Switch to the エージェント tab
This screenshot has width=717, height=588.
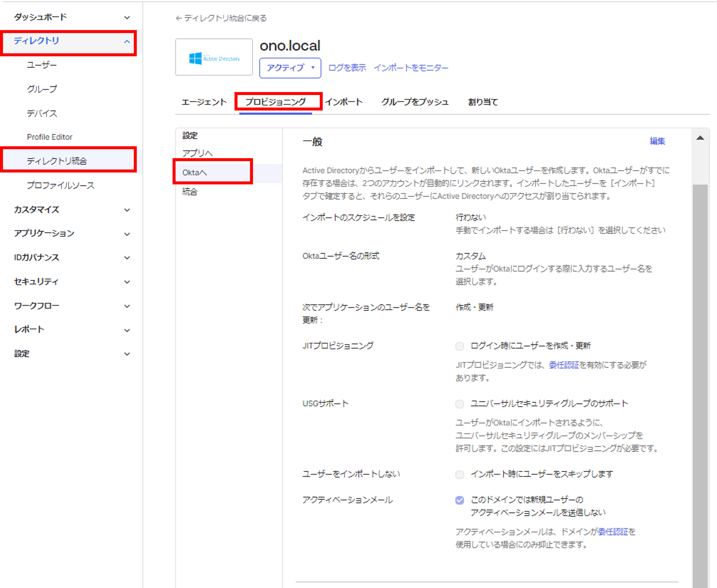pos(204,102)
